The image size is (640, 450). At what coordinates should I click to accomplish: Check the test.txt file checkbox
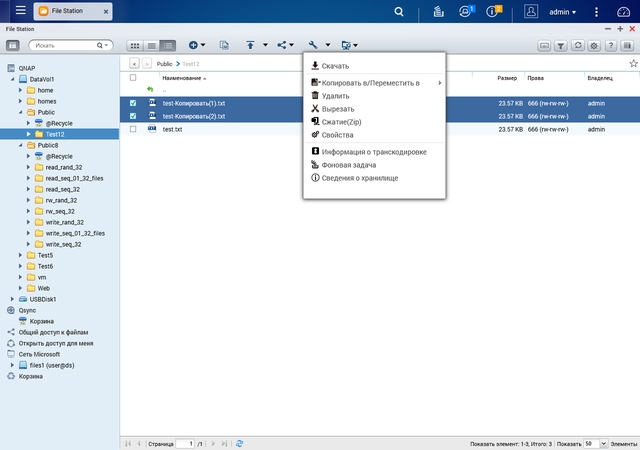(x=133, y=129)
